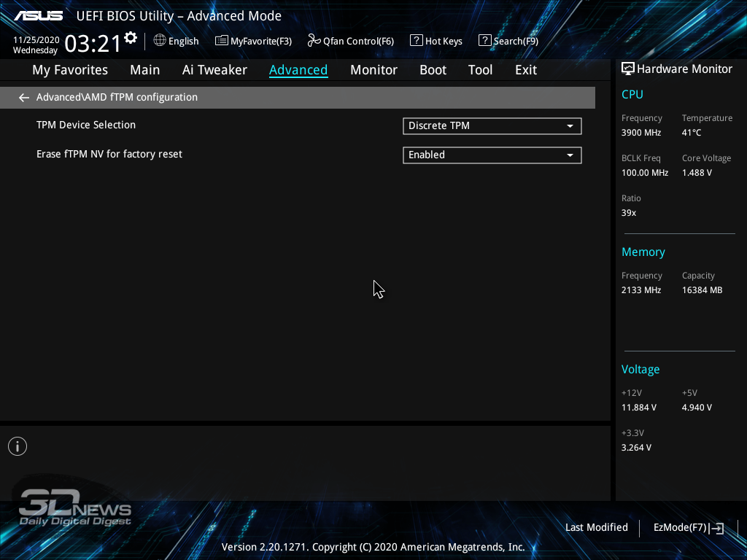Click the 03:21 clock time
The image size is (747, 560).
(x=93, y=43)
